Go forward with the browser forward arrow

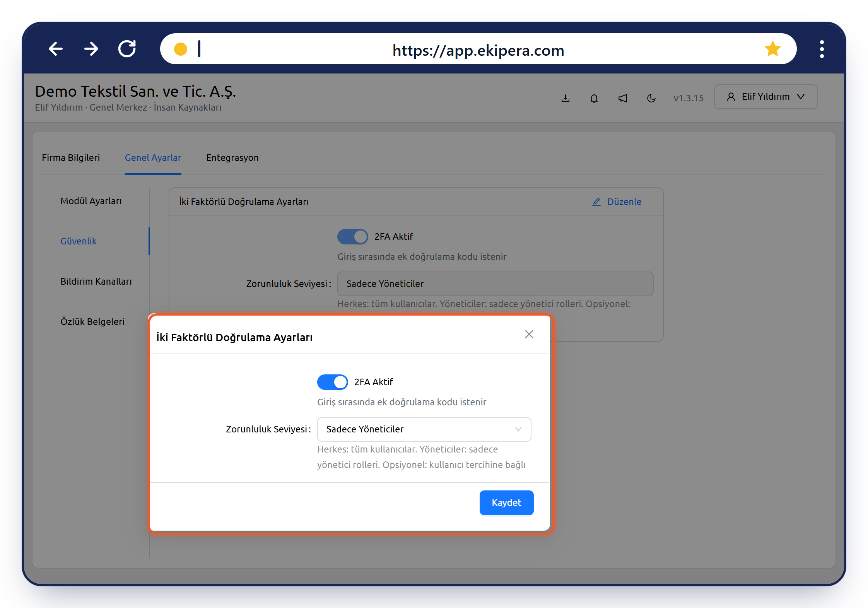tap(91, 49)
